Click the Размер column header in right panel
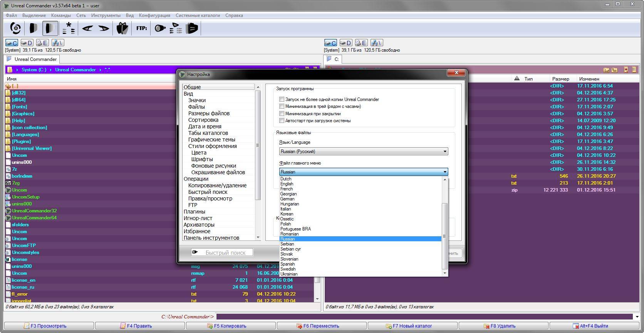Screen dimensions: 644x333 pyautogui.click(x=560, y=79)
